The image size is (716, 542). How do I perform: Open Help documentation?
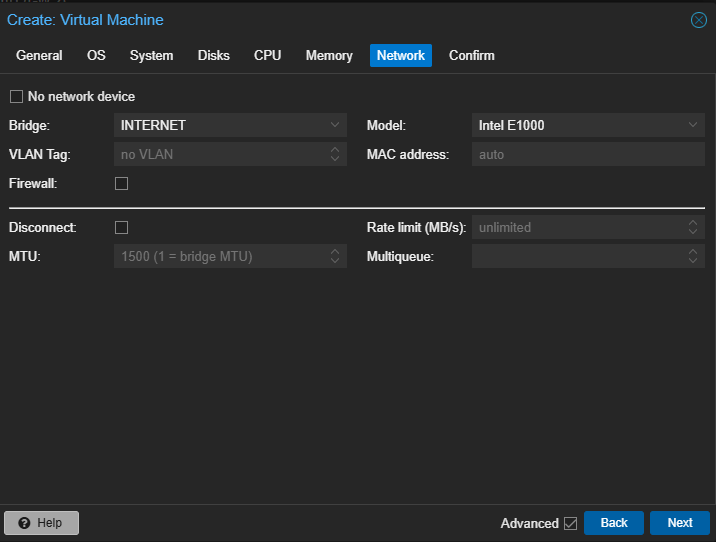pyautogui.click(x=42, y=523)
